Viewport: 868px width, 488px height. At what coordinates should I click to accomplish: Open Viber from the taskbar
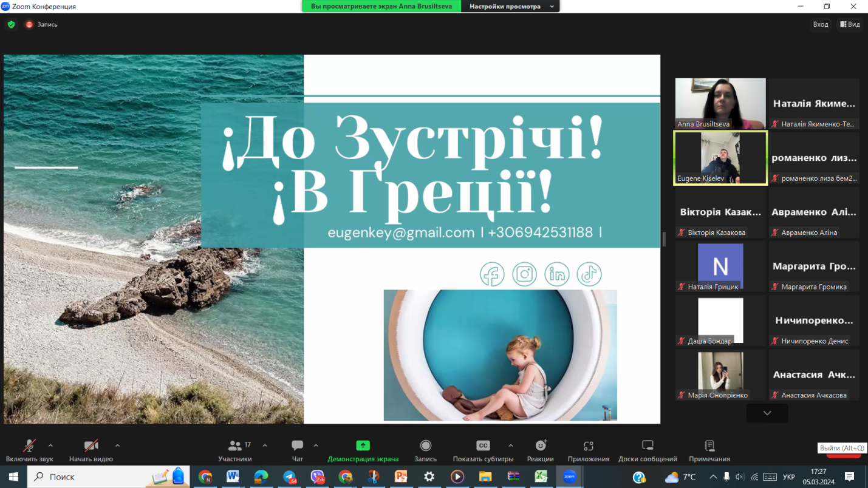tap(318, 477)
